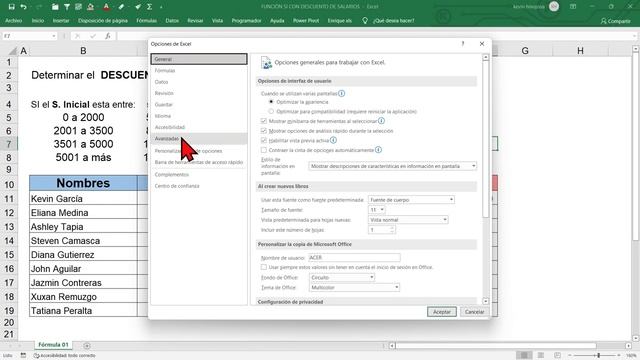Add a new sheet with plus icon
The image size is (640, 360).
87,346
